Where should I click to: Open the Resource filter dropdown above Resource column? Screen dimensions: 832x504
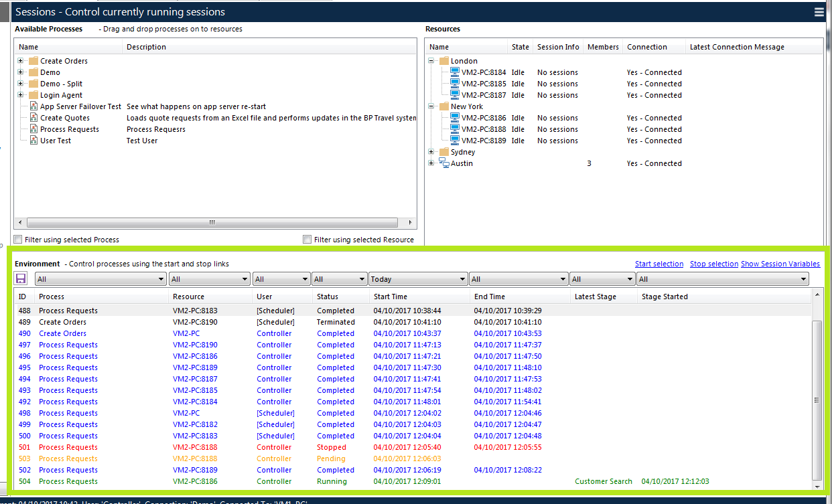pos(210,279)
